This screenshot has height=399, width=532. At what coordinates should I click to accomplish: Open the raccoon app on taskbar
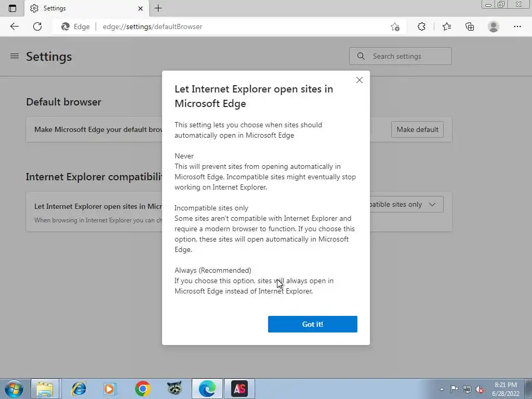click(x=175, y=389)
